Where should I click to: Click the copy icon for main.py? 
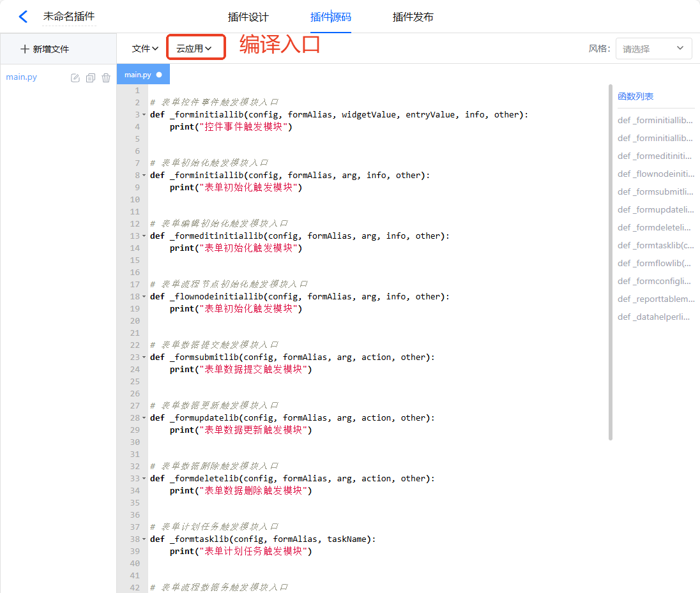(91, 78)
